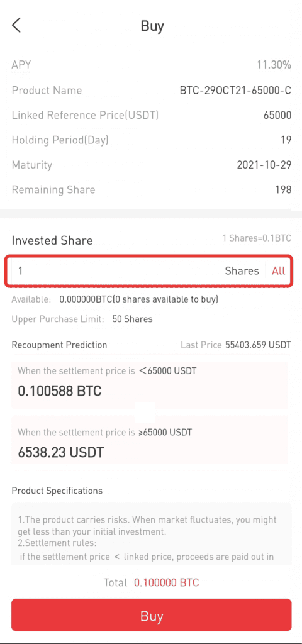This screenshot has height=644, width=302.
Task: Tap the underlined APY label
Action: point(21,65)
